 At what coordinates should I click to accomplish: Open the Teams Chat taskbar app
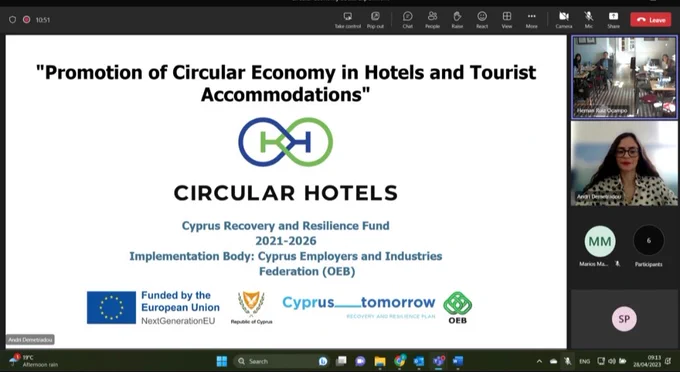pyautogui.click(x=360, y=361)
